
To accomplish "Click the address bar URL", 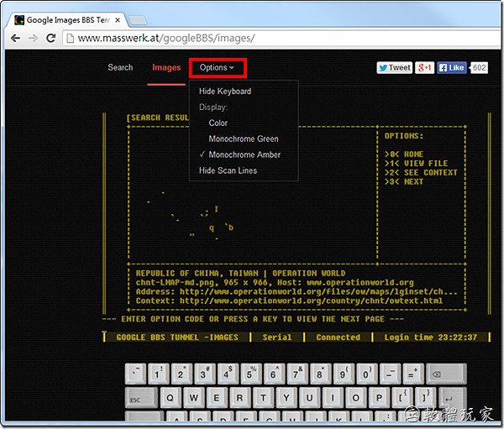I will tap(166, 39).
